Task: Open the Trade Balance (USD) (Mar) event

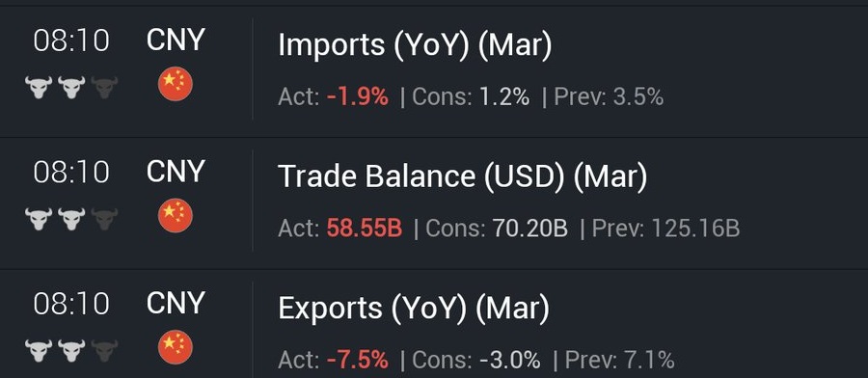Action: (x=462, y=176)
